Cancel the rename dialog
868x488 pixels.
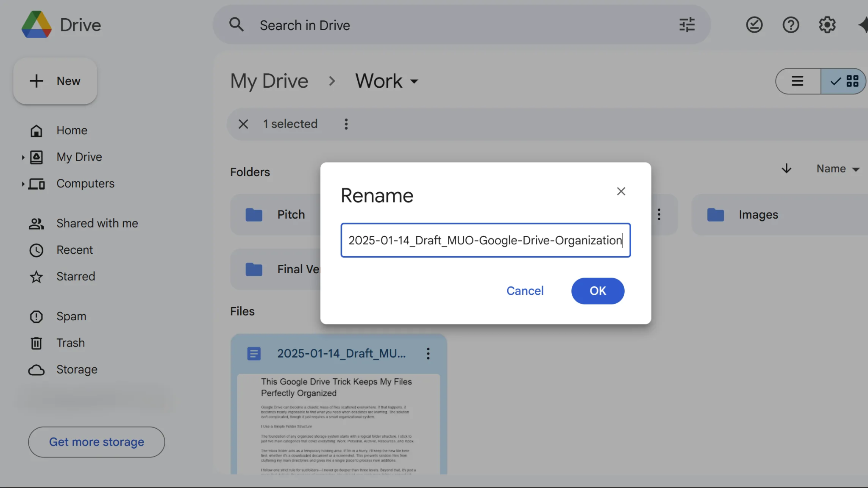coord(525,291)
